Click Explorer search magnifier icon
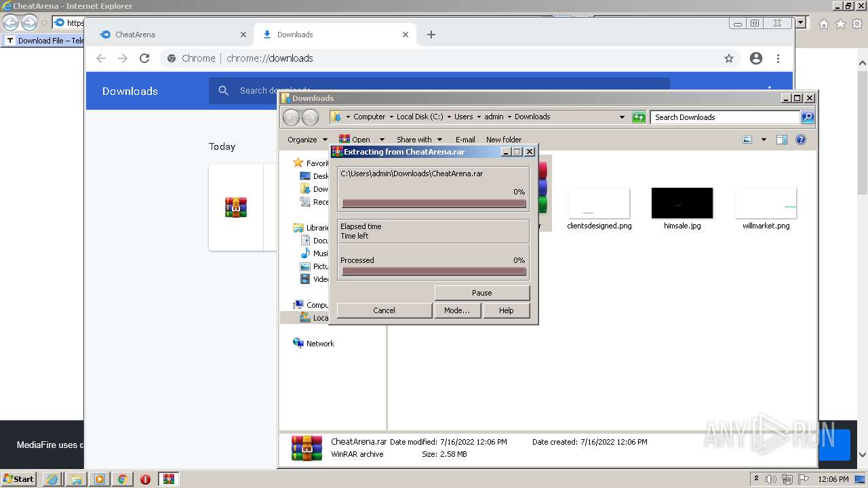The image size is (868, 488). click(x=807, y=117)
